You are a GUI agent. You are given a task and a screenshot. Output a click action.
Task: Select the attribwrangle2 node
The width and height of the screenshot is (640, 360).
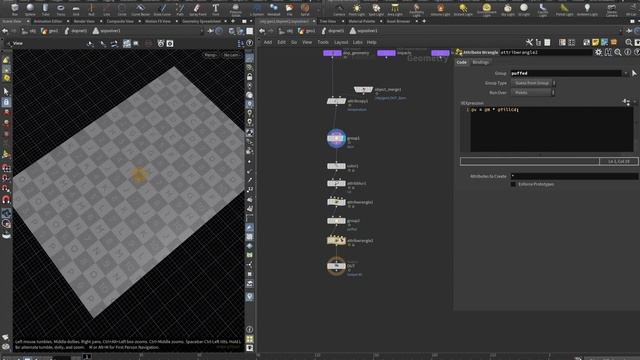click(x=336, y=240)
